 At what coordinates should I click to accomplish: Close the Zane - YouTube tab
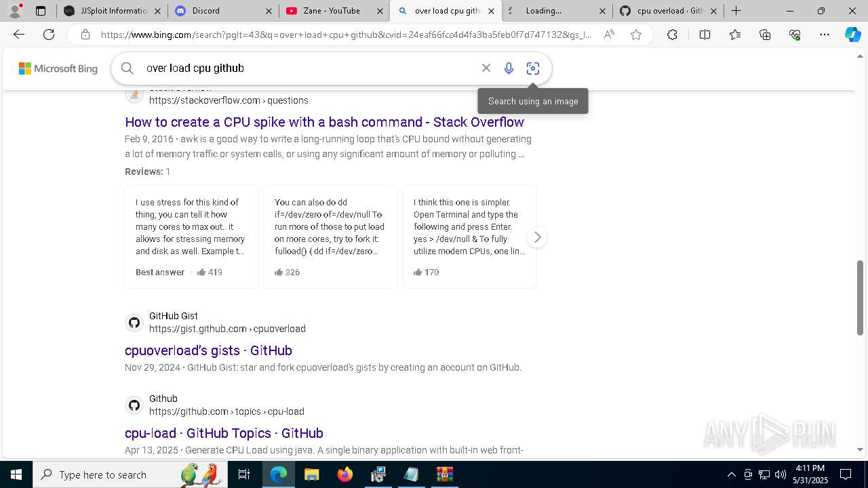coord(380,11)
